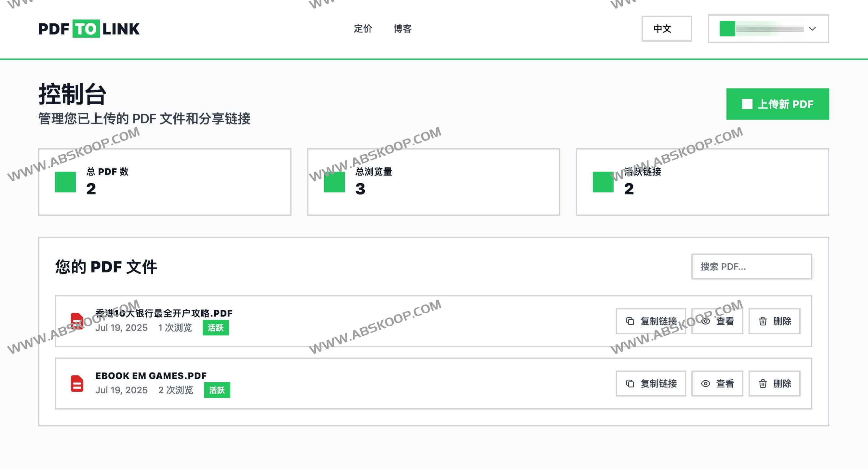Click green icon in 活跃链接 card
Image resolution: width=868 pixels, height=470 pixels.
[603, 182]
